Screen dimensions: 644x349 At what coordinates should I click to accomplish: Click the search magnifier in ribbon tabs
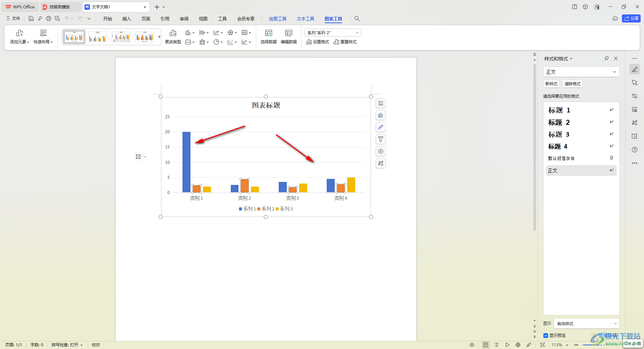[x=357, y=19]
